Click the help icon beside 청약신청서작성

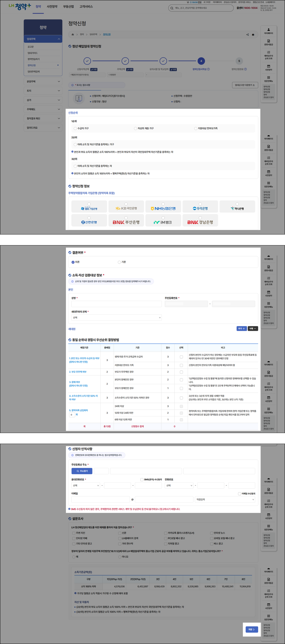click(x=208, y=69)
